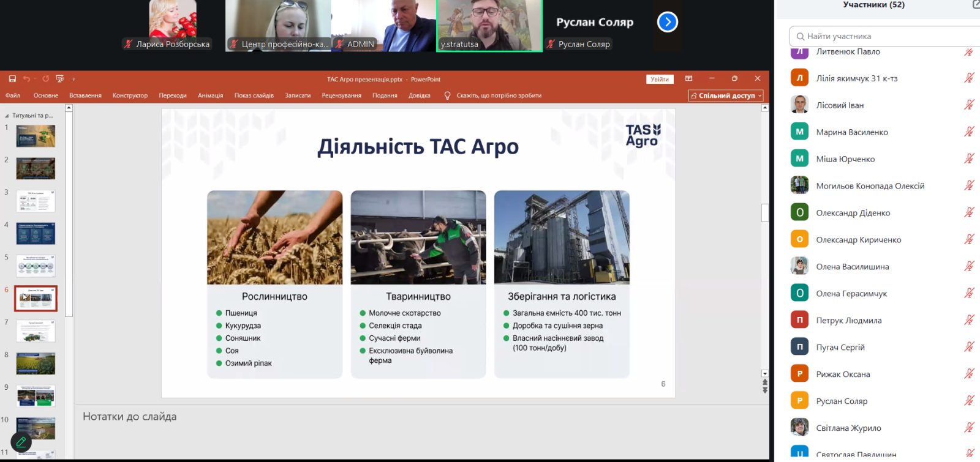Click the Save icon in PowerPoint toolbar
This screenshot has height=462, width=980.
coord(12,79)
